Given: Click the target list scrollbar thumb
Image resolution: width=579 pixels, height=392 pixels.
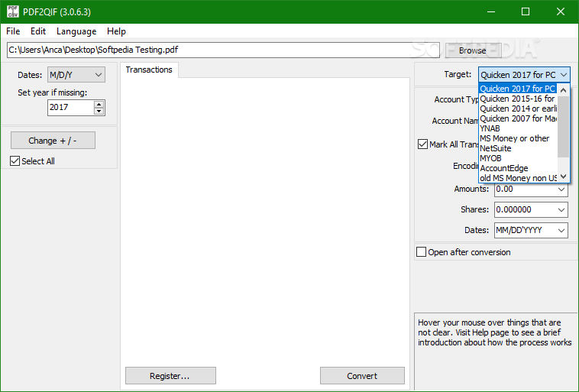Looking at the screenshot, I should coord(564,127).
